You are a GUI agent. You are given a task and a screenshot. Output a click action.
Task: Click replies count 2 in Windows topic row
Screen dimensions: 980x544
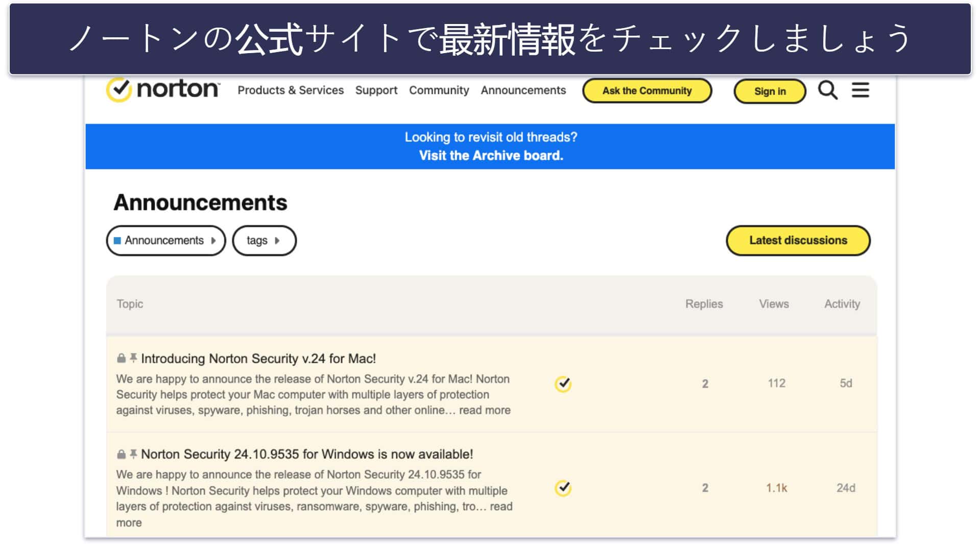(705, 488)
